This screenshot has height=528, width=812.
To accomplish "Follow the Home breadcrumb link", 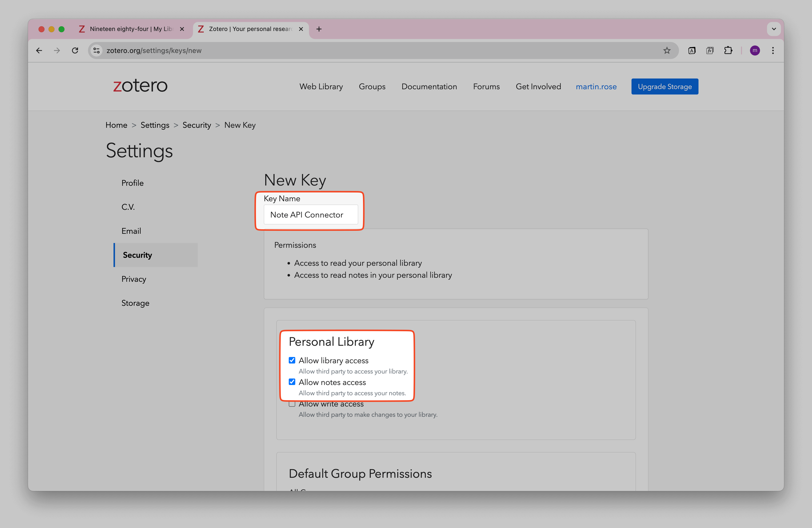I will click(116, 125).
